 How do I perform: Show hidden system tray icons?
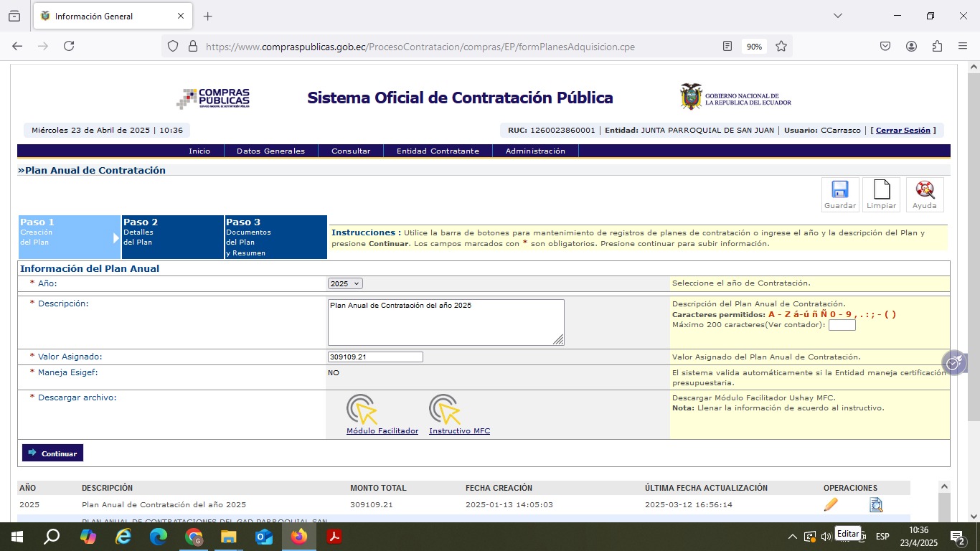pos(792,536)
